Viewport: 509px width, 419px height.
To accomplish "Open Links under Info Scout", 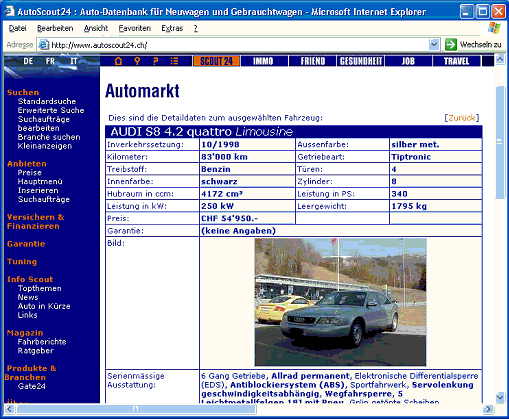I will point(27,315).
